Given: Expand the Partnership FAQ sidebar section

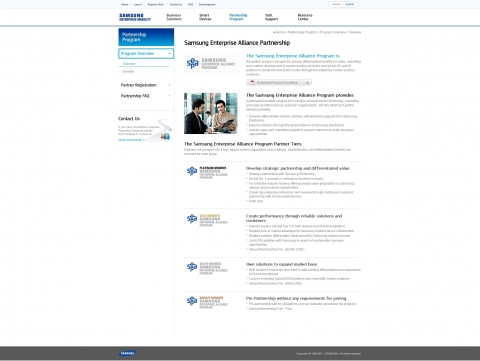Looking at the screenshot, I should 146,96.
